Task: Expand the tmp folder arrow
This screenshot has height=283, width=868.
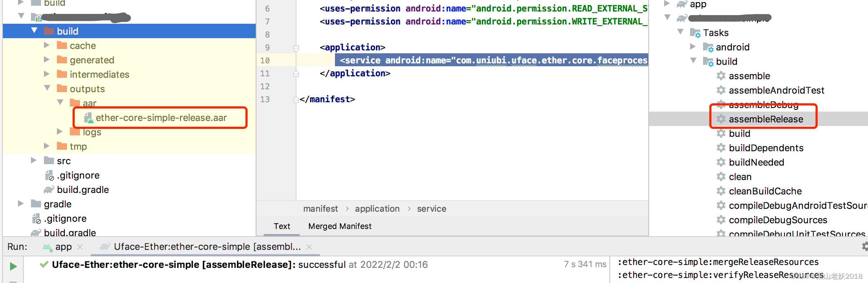Action: [47, 146]
